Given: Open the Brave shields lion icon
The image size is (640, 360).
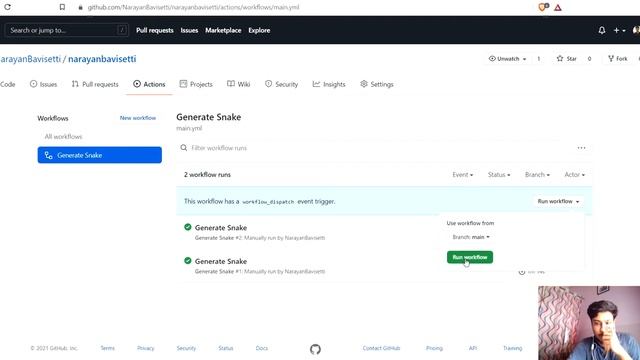Looking at the screenshot, I should click(x=543, y=7).
